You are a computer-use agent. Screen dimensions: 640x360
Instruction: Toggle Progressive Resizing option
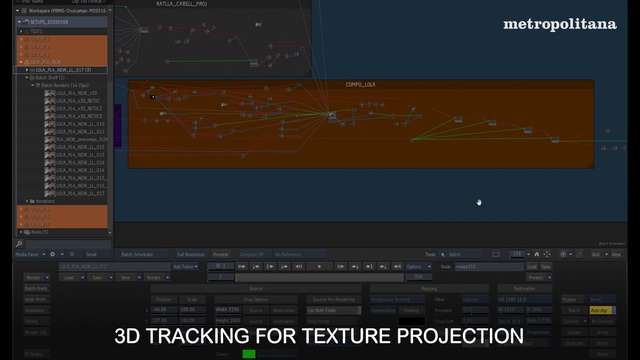point(398,300)
